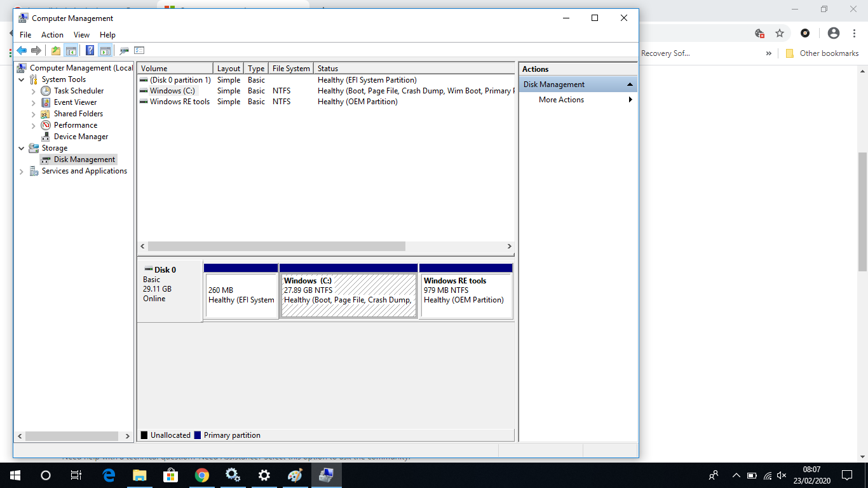The width and height of the screenshot is (868, 488).
Task: Open the Windows Start button
Action: tap(15, 475)
